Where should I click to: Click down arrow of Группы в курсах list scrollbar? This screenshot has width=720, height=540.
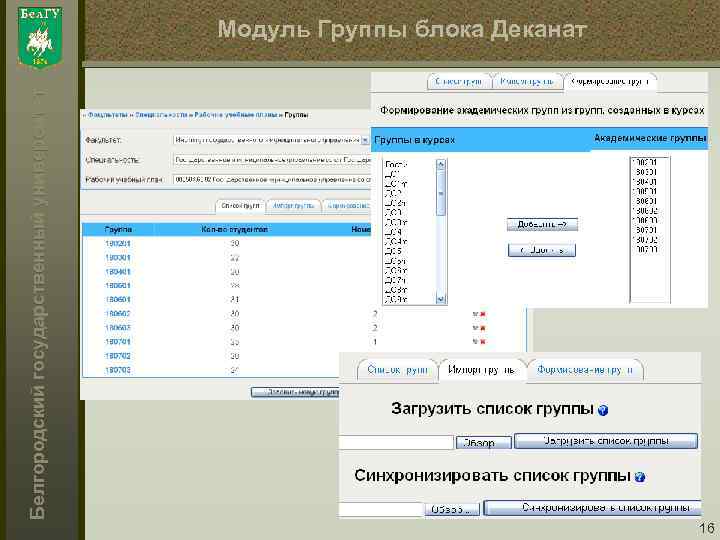point(441,299)
